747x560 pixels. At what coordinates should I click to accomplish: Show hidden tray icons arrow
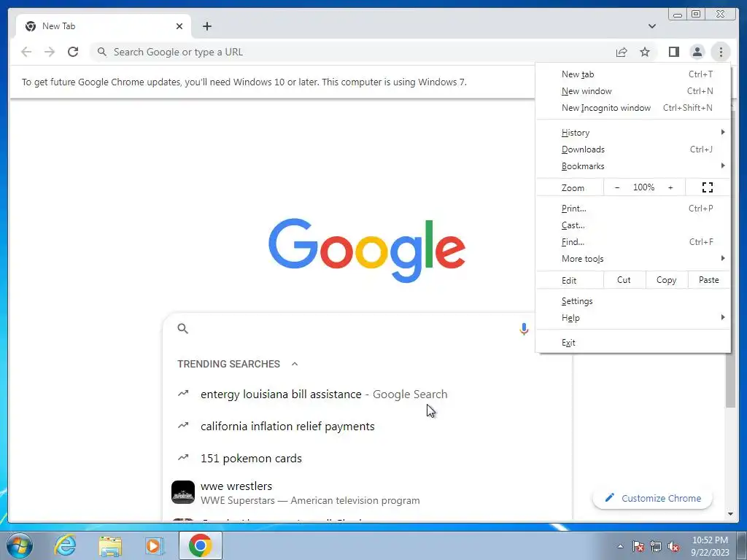620,546
